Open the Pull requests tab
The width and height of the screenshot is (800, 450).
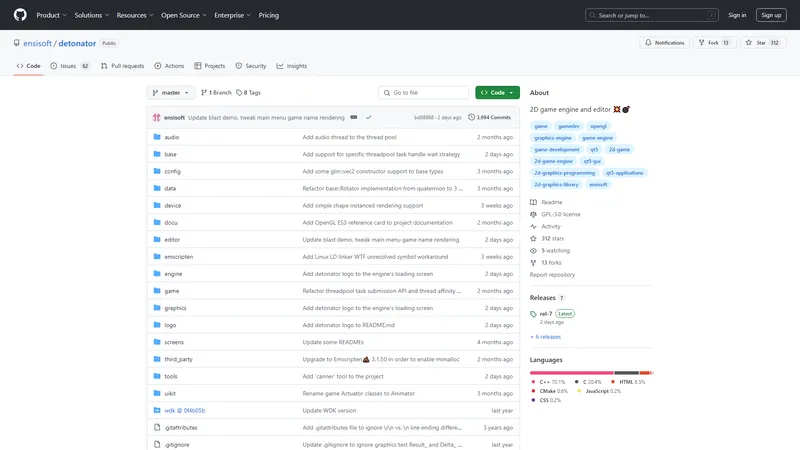point(122,66)
